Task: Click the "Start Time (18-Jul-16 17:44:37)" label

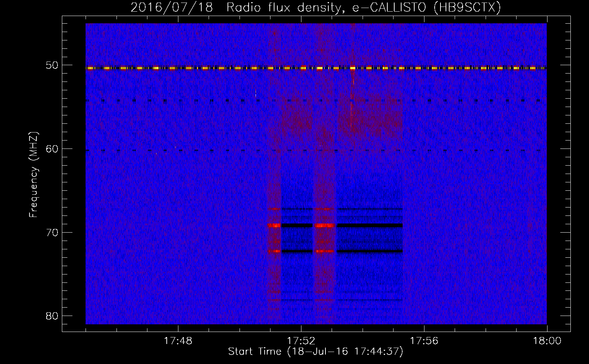Action: point(316,352)
